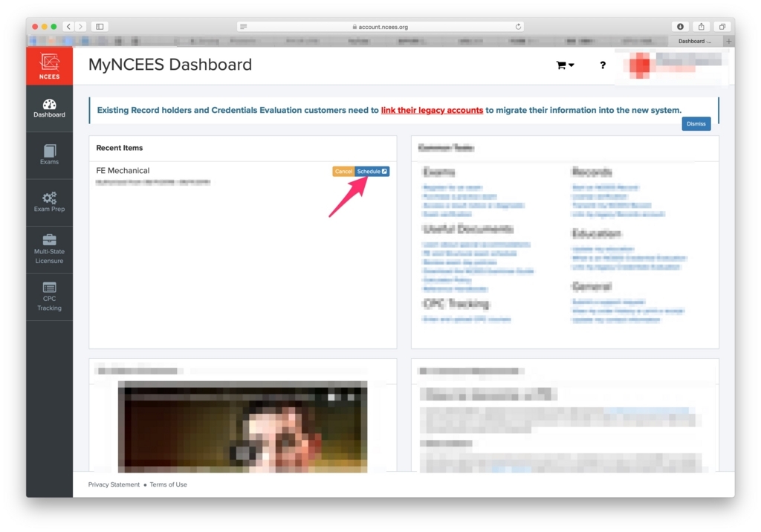This screenshot has height=532, width=761.
Task: Open the Privacy Statement link
Action: point(114,484)
